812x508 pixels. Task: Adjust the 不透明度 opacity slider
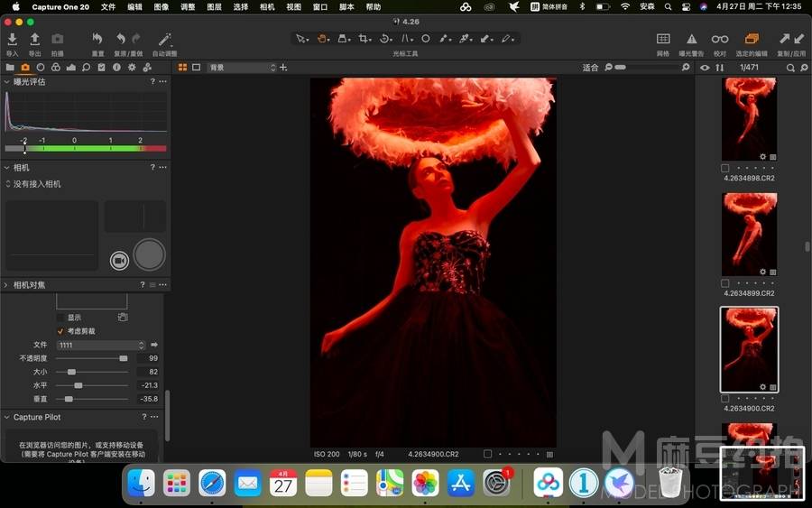click(x=92, y=358)
